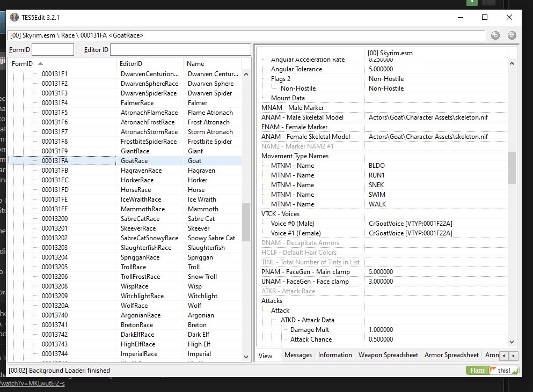Click the PNAM FaceGen Main clamp value 5.000000
This screenshot has width=533, height=392.
point(381,272)
